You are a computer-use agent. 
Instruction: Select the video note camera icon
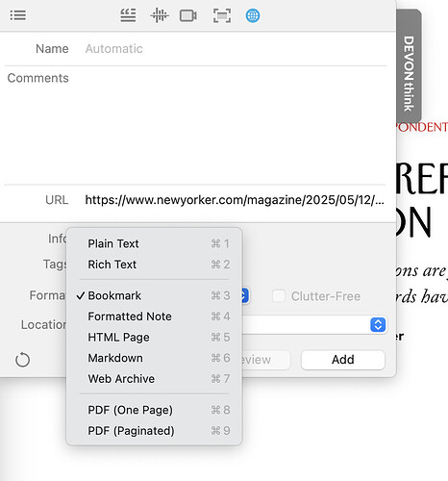[188, 15]
